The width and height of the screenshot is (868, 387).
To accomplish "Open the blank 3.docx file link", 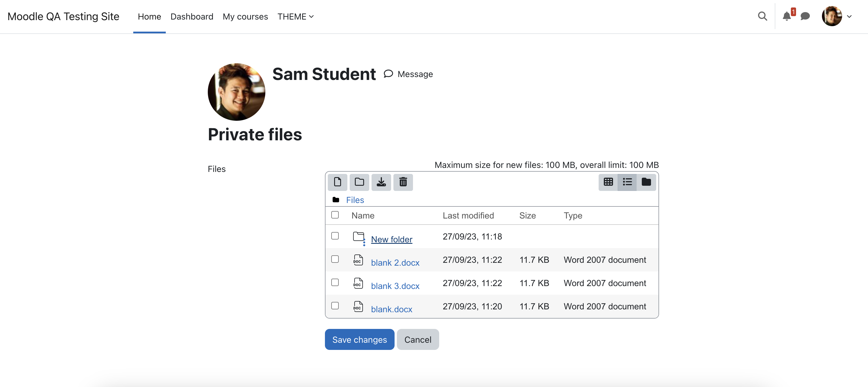I will [395, 286].
